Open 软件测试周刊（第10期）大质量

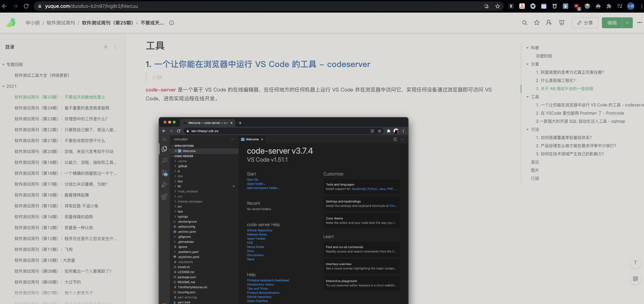pyautogui.click(x=45, y=260)
